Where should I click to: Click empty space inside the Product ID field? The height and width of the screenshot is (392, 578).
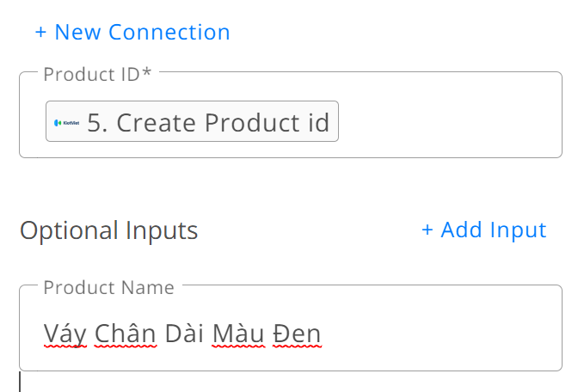pos(448,121)
